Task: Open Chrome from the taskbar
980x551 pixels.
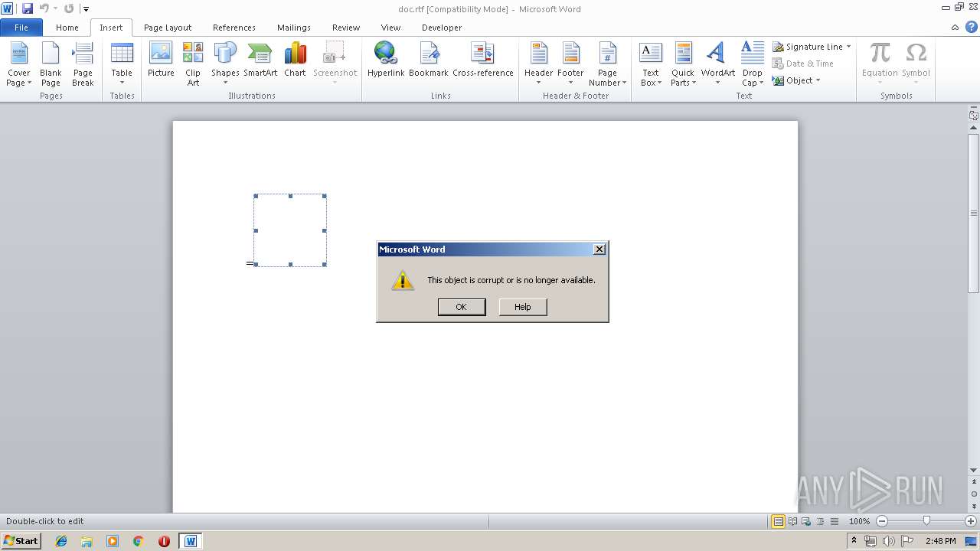Action: [139, 541]
